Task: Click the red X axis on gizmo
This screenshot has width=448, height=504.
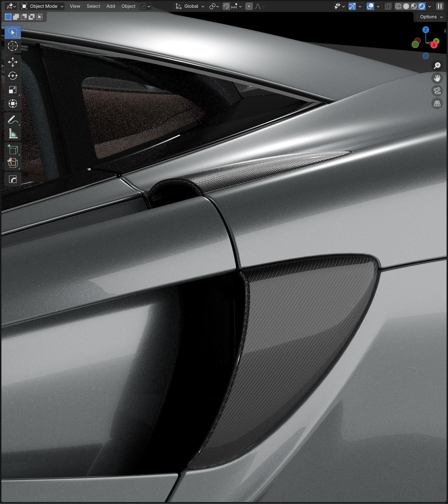Action: click(434, 45)
